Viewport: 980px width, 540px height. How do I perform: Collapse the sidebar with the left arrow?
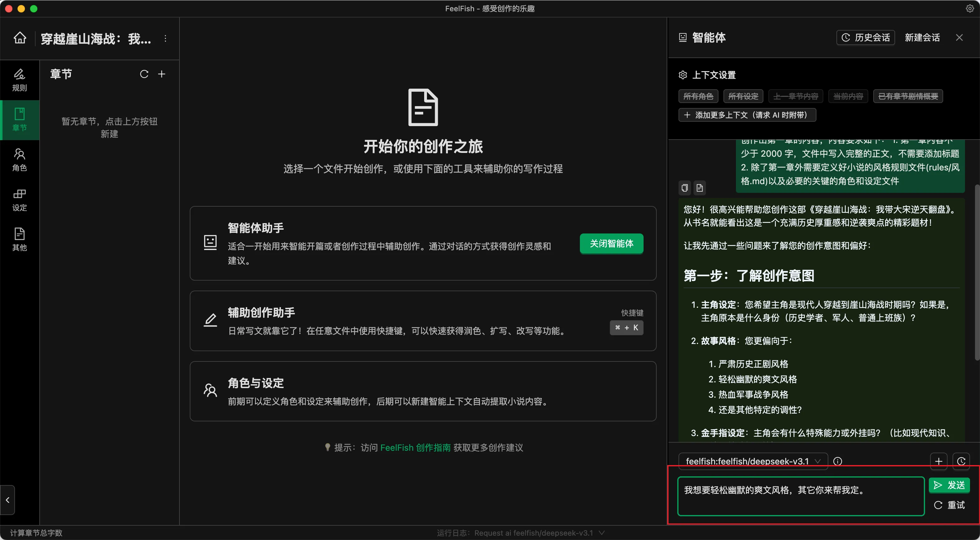7,500
